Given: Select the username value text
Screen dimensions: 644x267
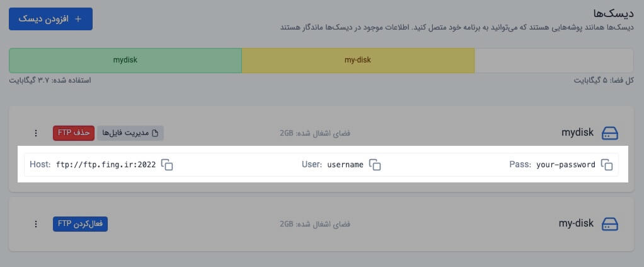Looking at the screenshot, I should [345, 165].
